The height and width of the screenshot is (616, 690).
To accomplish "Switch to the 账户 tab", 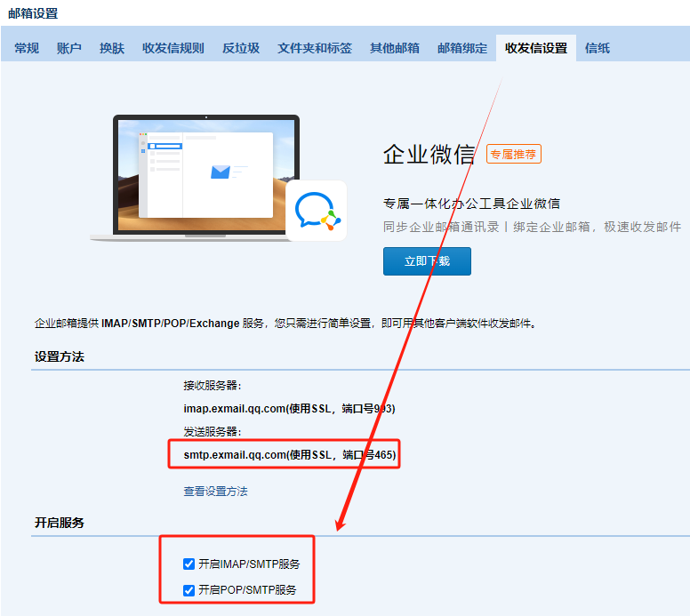I will point(69,48).
